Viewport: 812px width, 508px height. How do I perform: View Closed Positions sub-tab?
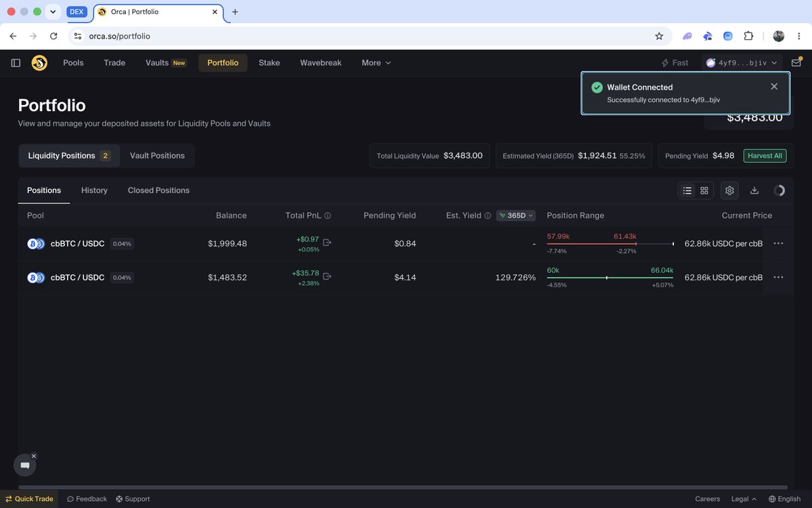click(x=158, y=190)
